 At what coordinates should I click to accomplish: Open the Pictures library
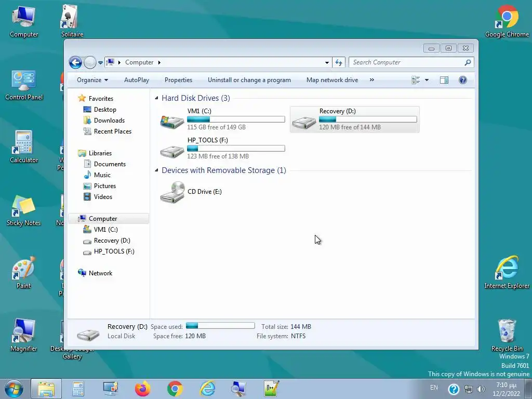(x=105, y=185)
